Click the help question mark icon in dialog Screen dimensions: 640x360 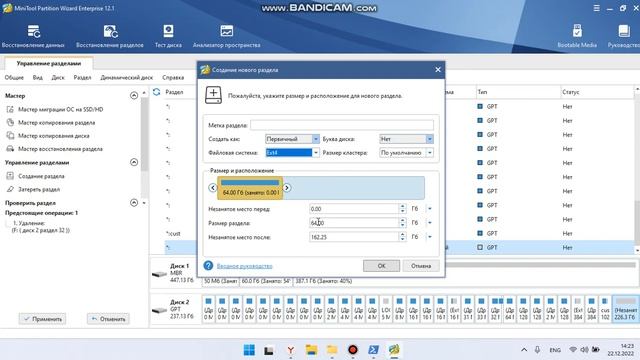coord(208,266)
